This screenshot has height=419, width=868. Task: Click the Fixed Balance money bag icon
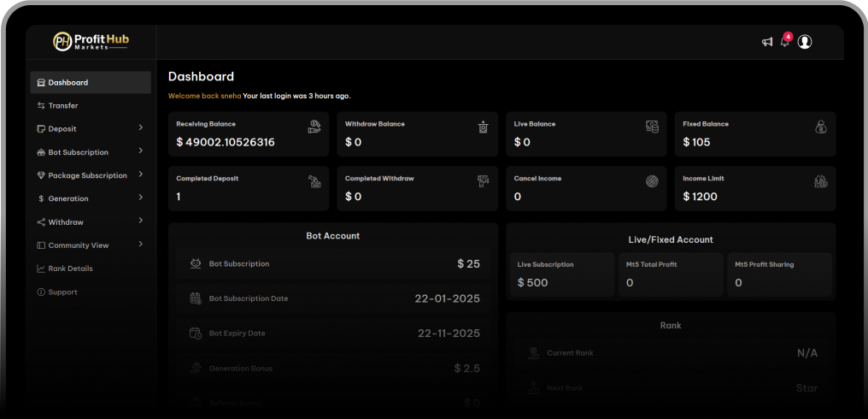pyautogui.click(x=821, y=127)
